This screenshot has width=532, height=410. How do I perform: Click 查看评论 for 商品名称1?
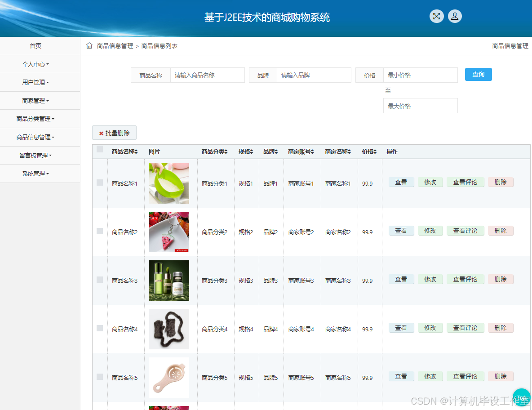click(465, 182)
